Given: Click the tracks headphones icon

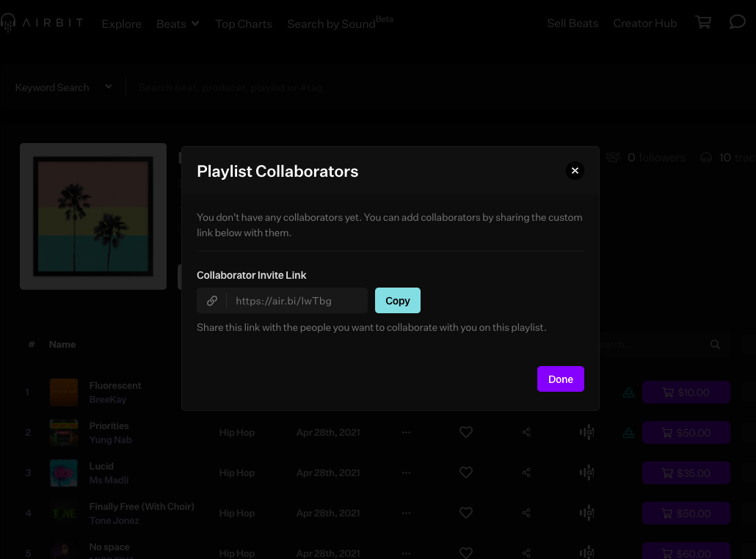Looking at the screenshot, I should pyautogui.click(x=706, y=157).
